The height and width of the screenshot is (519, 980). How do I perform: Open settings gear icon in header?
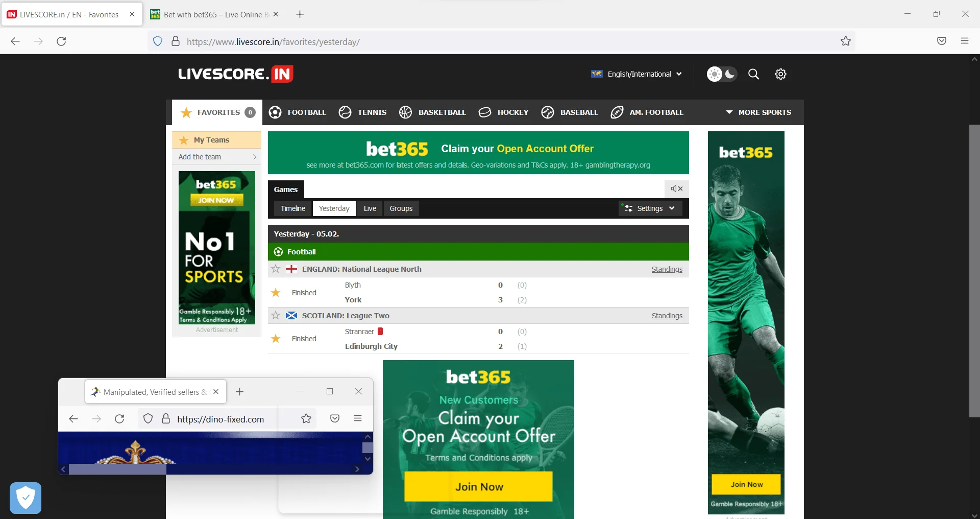click(780, 74)
